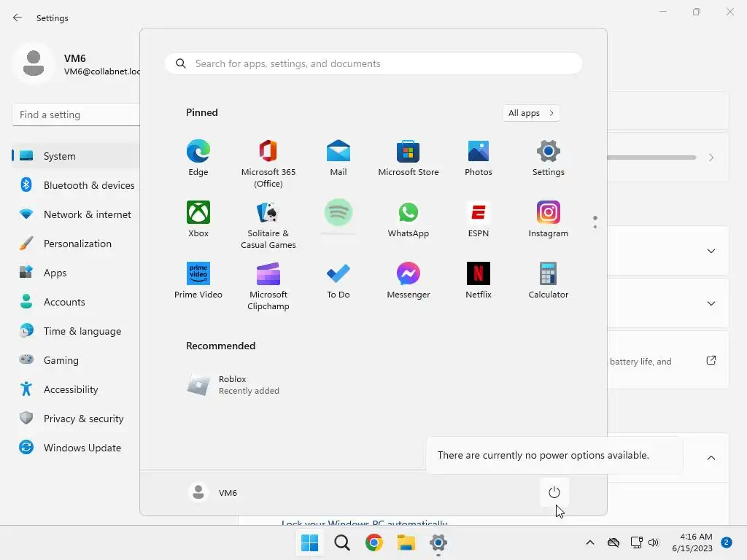Screen dimensions: 747x560
Task: Open the network status tray icon
Action: coord(636,542)
